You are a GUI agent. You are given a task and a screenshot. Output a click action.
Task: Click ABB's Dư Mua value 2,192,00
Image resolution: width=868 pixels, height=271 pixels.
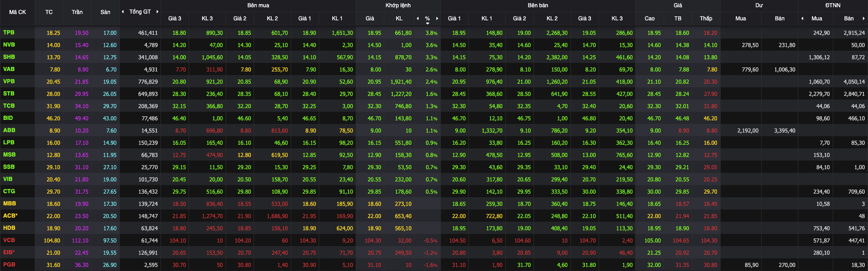748,131
